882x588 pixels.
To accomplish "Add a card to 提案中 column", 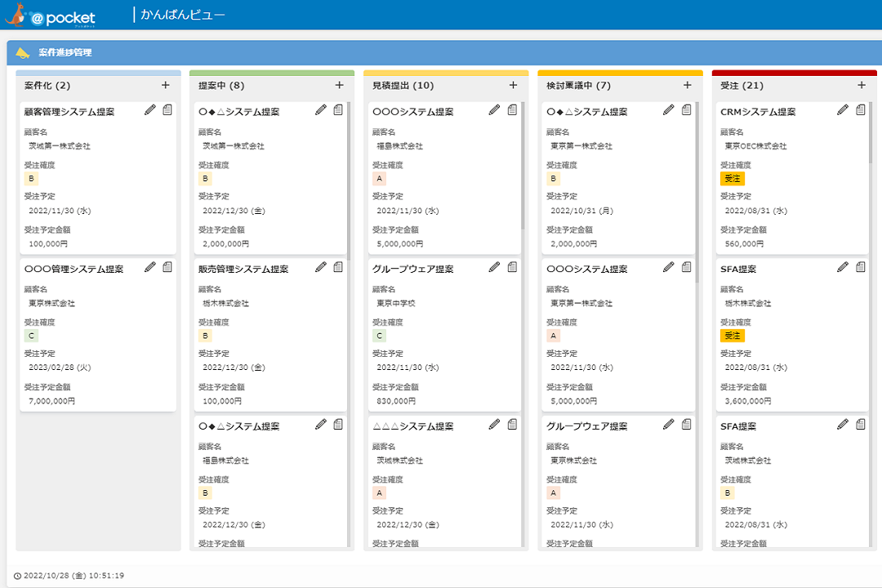I will click(x=339, y=85).
